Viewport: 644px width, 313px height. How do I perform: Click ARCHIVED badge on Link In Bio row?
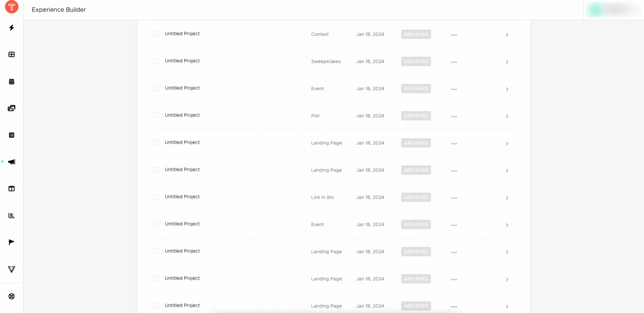416,197
